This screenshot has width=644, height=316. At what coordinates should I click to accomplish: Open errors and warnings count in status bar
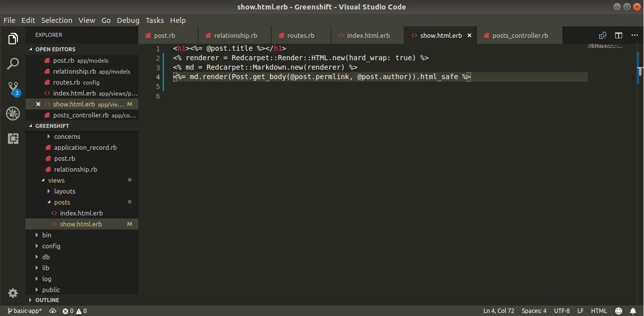pos(75,311)
